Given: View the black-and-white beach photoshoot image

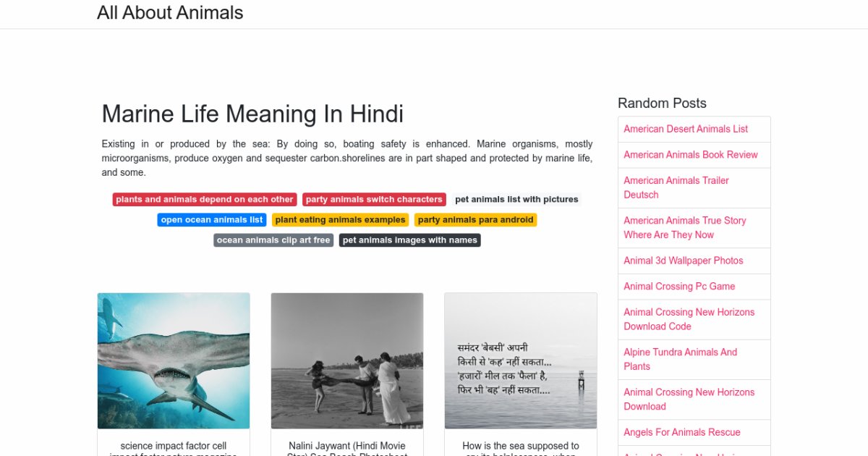Looking at the screenshot, I should point(347,360).
